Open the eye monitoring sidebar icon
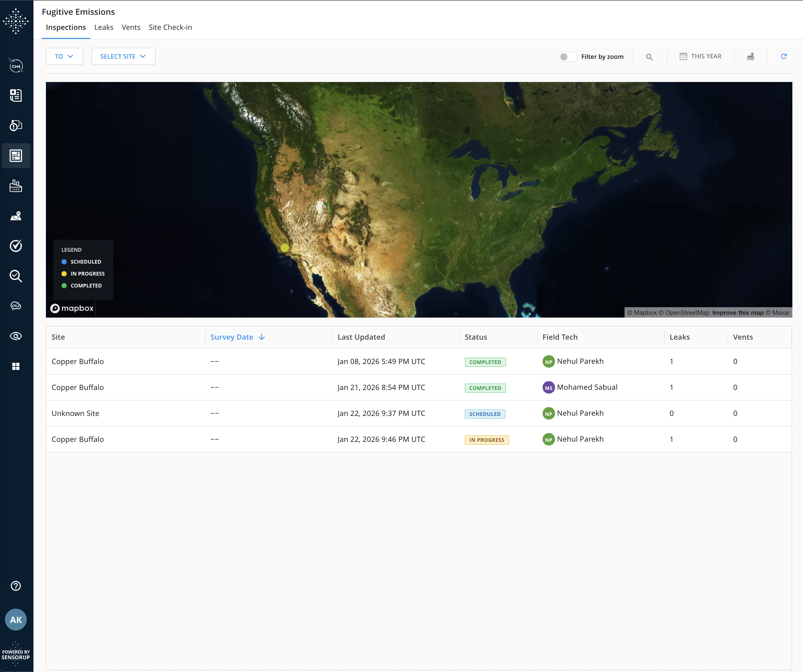This screenshot has width=803, height=672. click(16, 336)
